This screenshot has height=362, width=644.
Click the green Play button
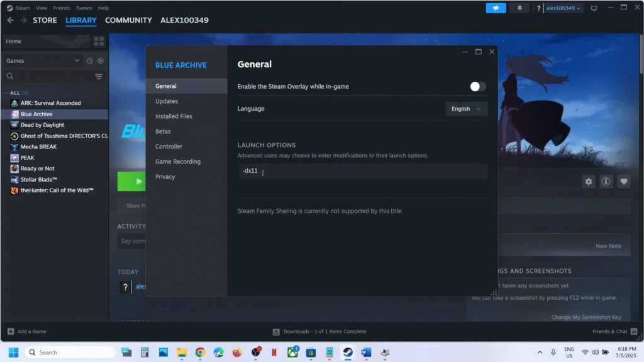coord(131,181)
